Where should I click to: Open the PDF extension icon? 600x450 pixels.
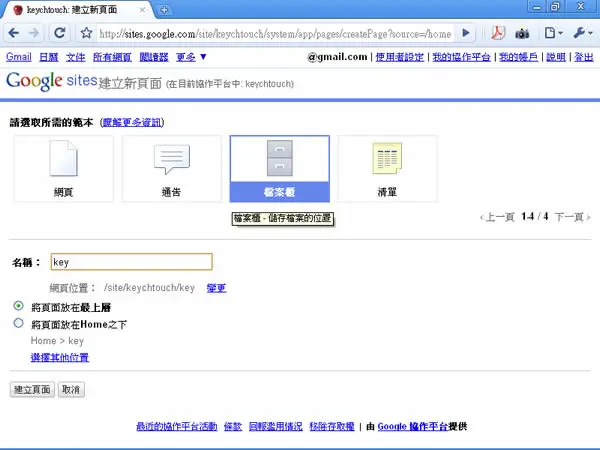click(x=498, y=33)
